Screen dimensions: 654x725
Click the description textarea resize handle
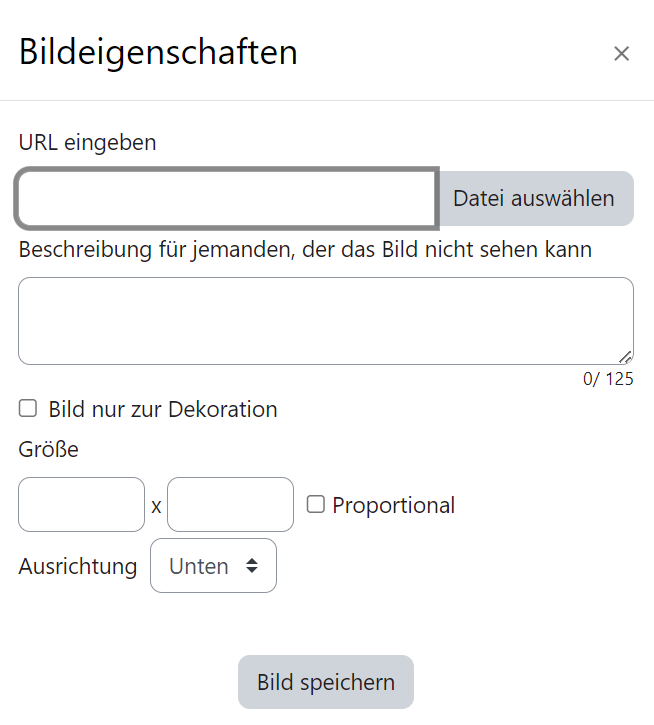(625, 357)
